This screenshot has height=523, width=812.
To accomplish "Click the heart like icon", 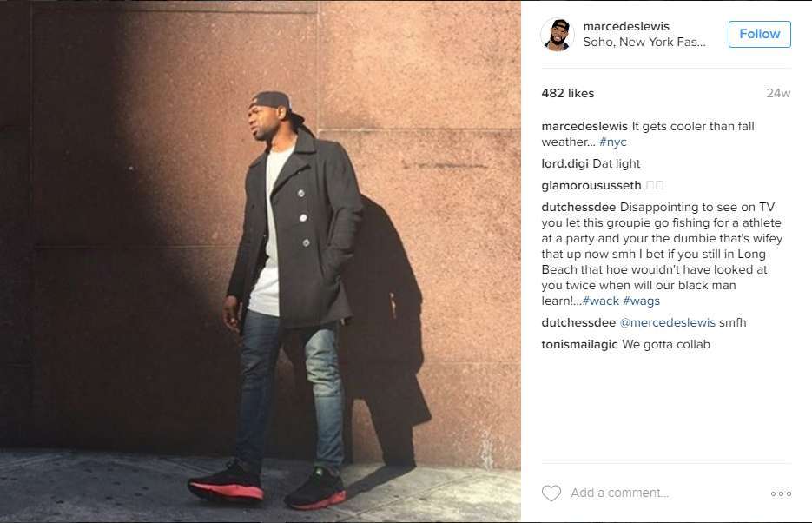I will tap(551, 493).
